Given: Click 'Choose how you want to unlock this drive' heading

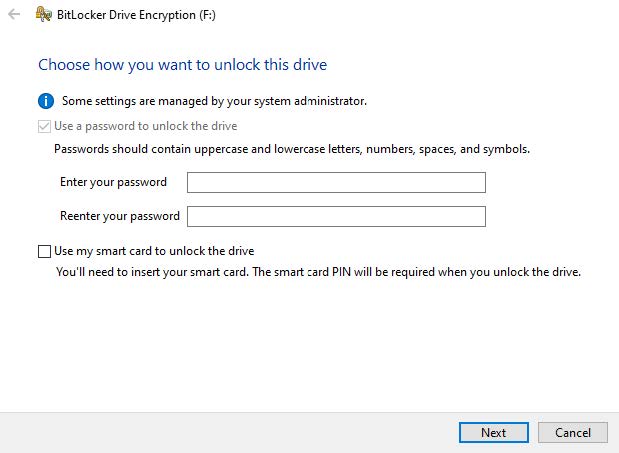Looking at the screenshot, I should click(x=182, y=65).
